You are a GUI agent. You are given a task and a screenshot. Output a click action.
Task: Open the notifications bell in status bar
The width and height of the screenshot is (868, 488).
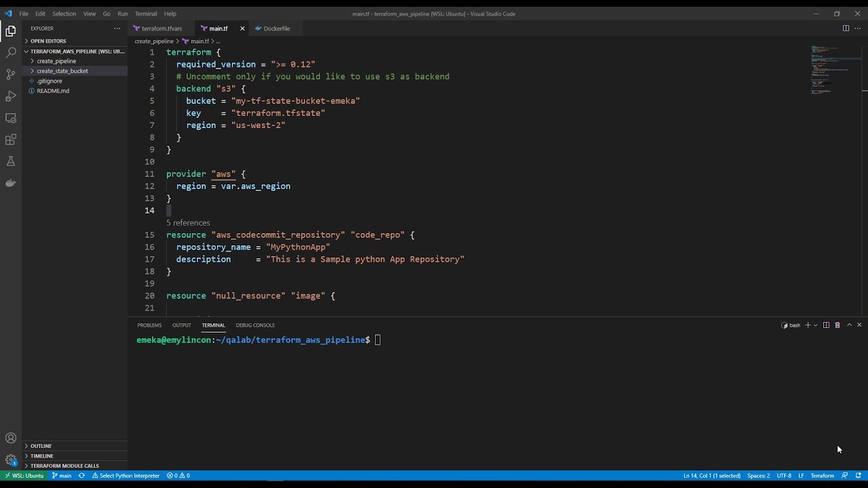pos(858,476)
